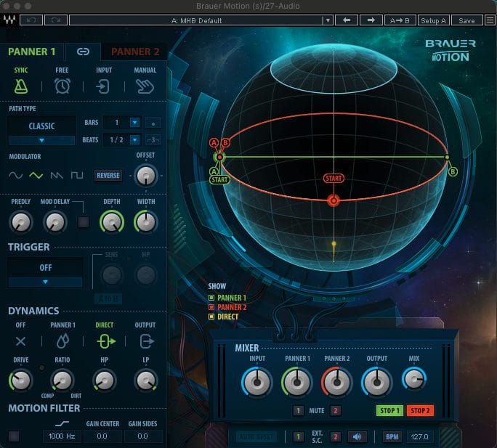Click the 1000 Hz frequency field
The height and width of the screenshot is (448, 497).
(x=62, y=436)
